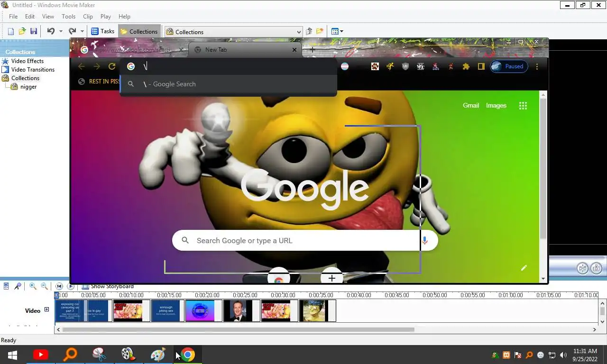The height and width of the screenshot is (364, 607).
Task: Open the Google apps grid
Action: click(523, 106)
